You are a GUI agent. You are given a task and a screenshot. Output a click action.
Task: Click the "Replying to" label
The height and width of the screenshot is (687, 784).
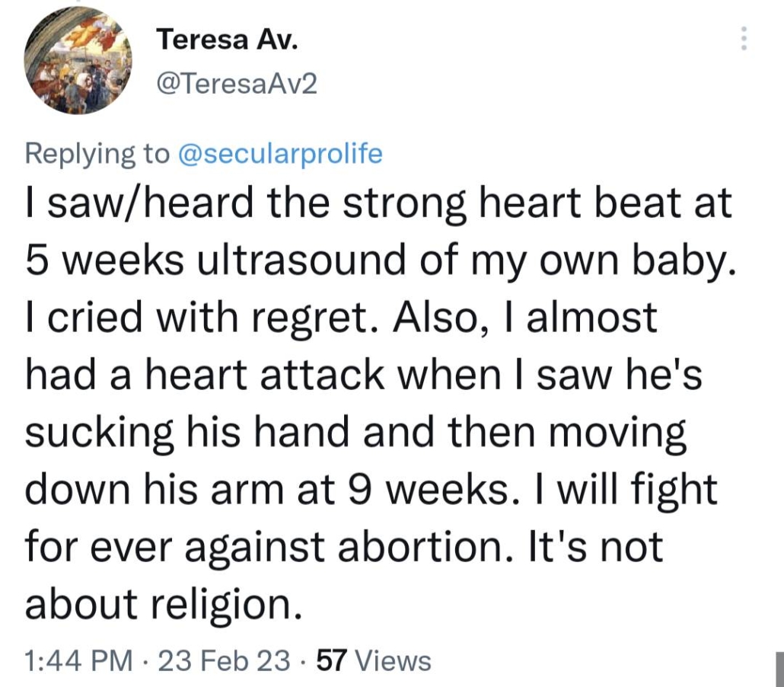click(97, 154)
